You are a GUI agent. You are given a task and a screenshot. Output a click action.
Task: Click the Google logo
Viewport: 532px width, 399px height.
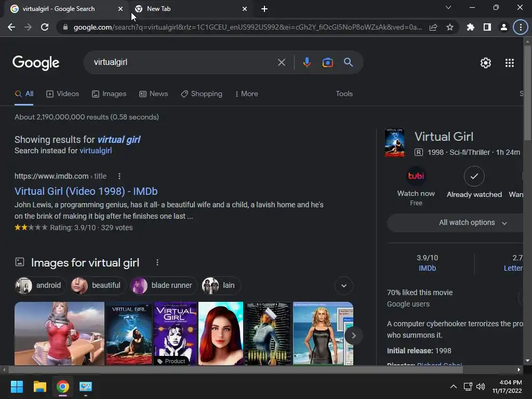pyautogui.click(x=36, y=63)
